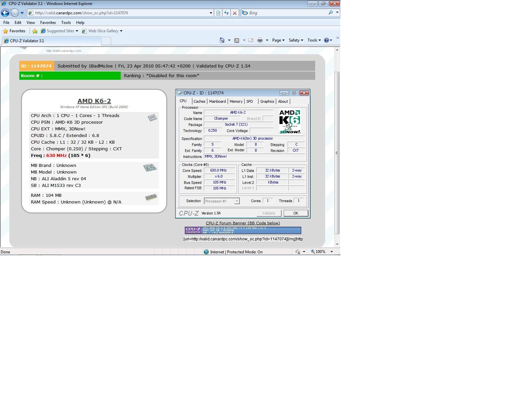Click the orange ID : 1147074 label
Screen dimensions: 532x397
pyautogui.click(x=36, y=66)
